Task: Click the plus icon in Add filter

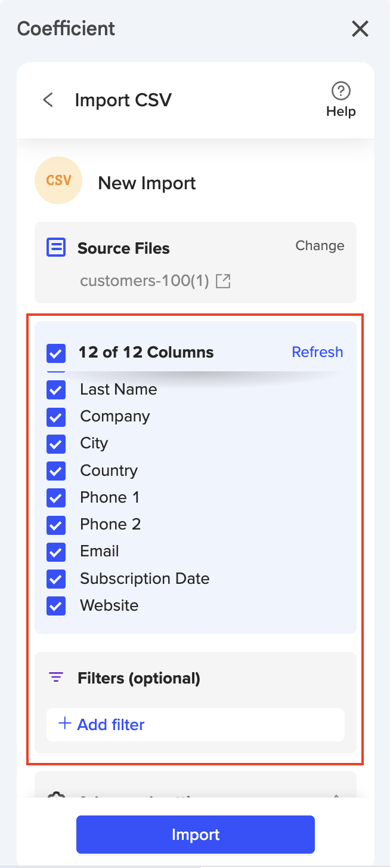Action: coord(63,724)
